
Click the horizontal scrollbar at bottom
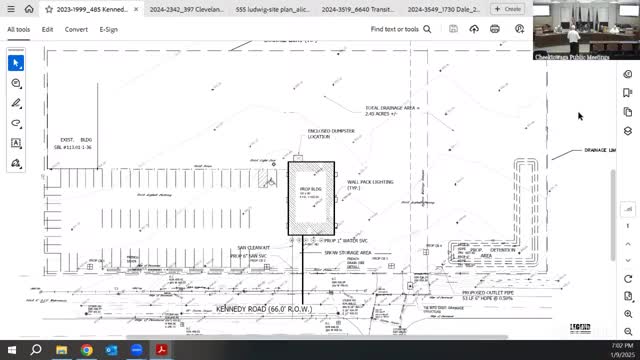(x=317, y=337)
